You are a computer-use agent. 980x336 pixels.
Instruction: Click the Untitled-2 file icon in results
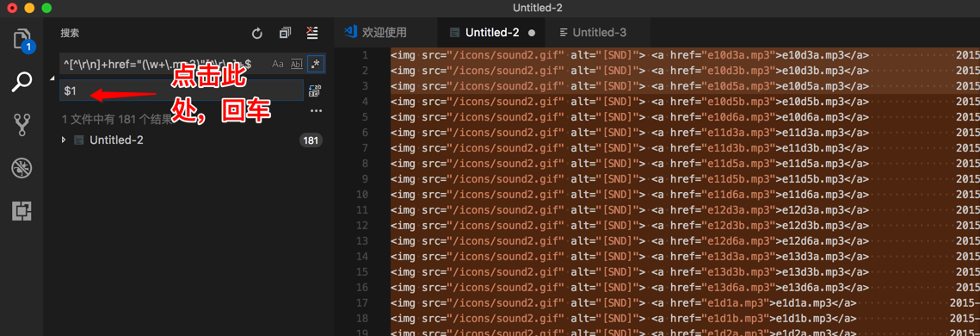click(79, 140)
